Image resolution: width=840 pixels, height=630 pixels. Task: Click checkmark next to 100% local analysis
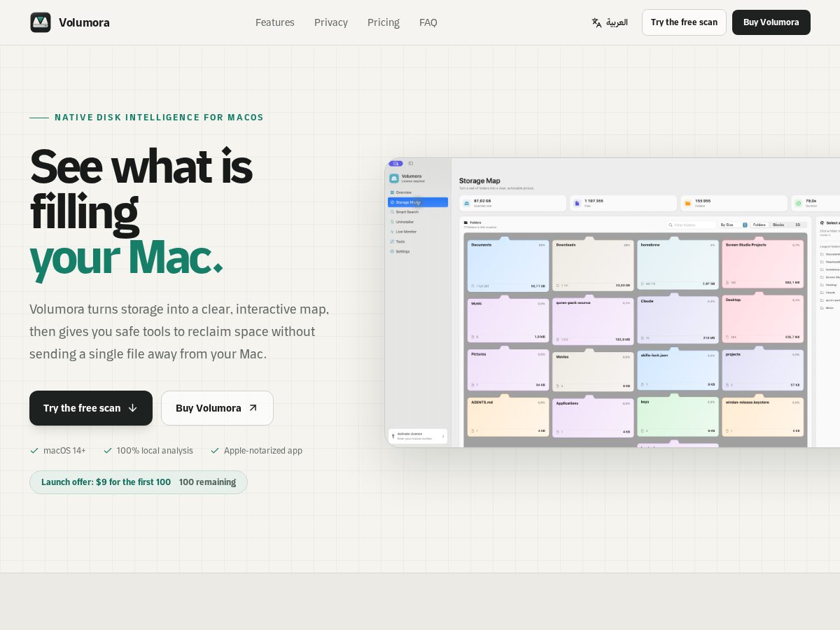pos(107,451)
